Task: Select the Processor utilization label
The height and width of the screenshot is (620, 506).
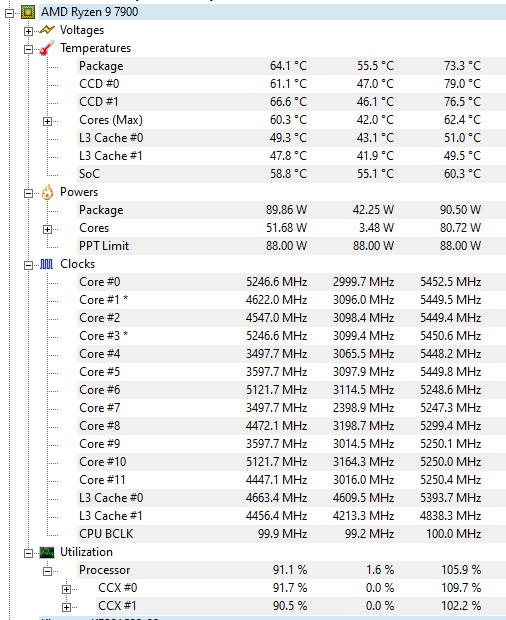Action: (x=104, y=570)
